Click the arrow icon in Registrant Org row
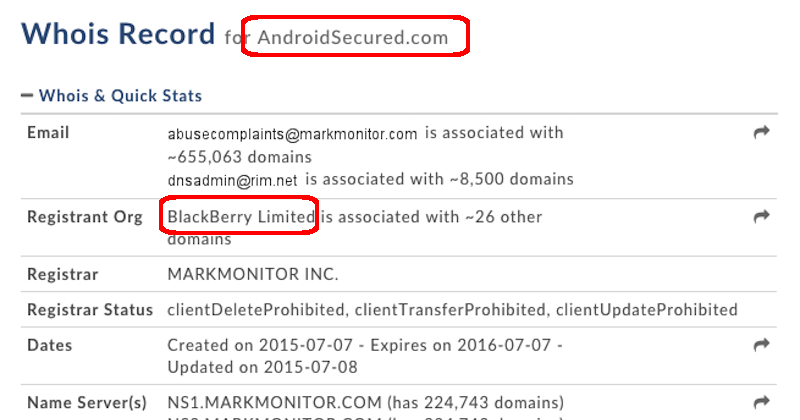This screenshot has width=800, height=420. click(761, 216)
